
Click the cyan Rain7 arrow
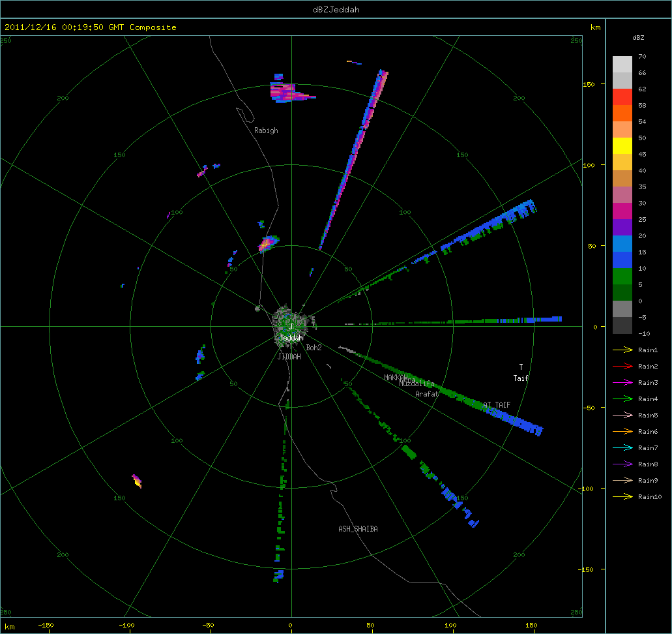pos(622,448)
